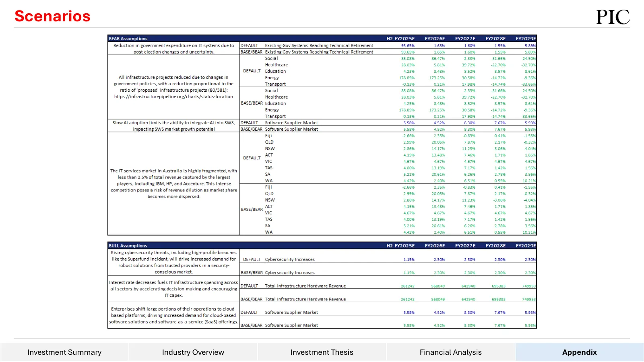Select the BULL Assumptions header

click(128, 246)
